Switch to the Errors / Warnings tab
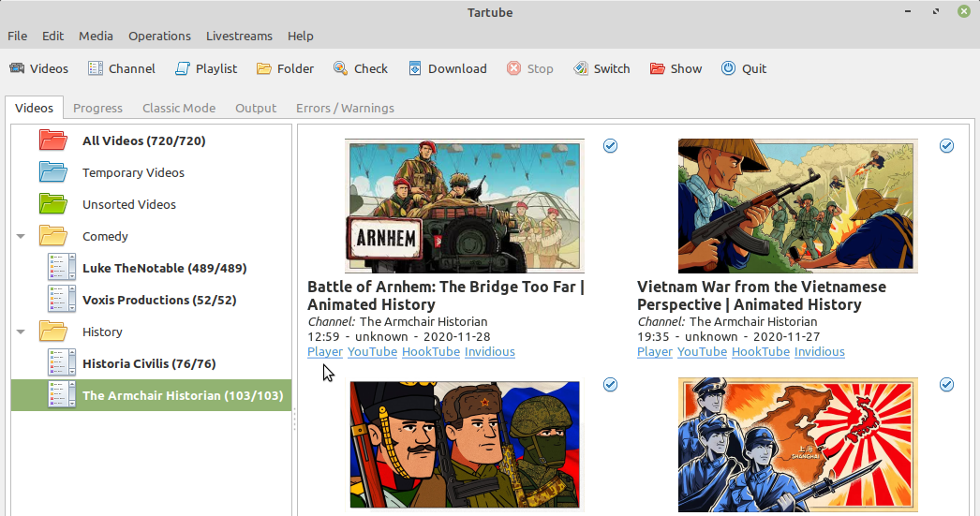The height and width of the screenshot is (516, 980). click(345, 108)
